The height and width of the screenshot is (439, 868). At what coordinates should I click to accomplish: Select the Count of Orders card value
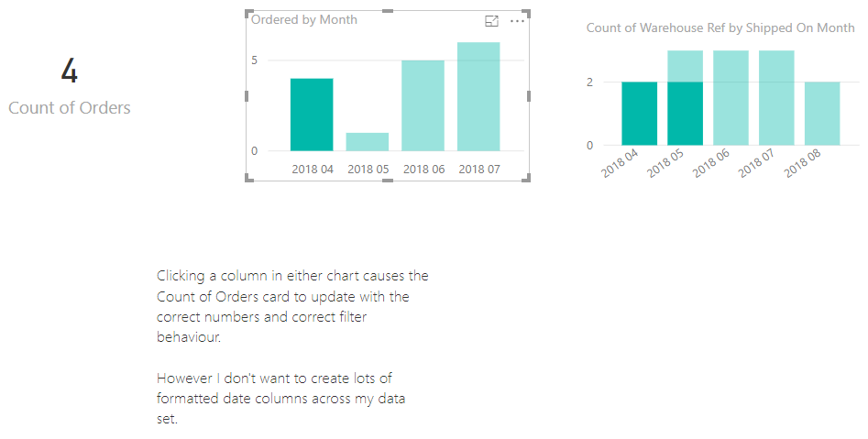tap(70, 71)
